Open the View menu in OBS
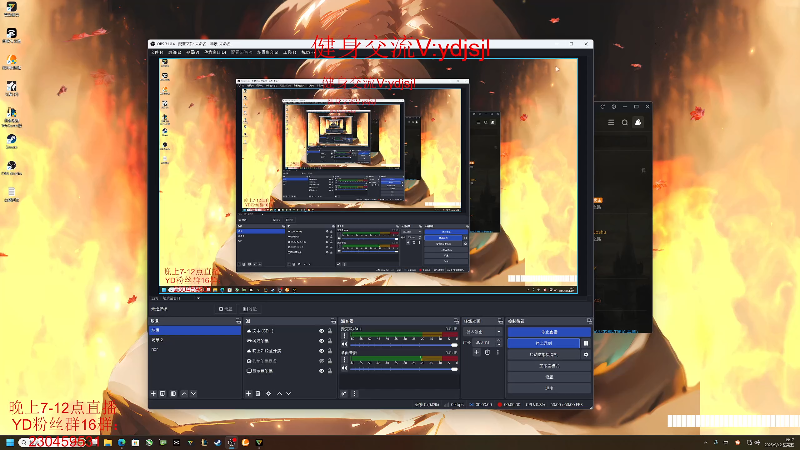Viewport: 800px width, 450px height. click(192, 52)
